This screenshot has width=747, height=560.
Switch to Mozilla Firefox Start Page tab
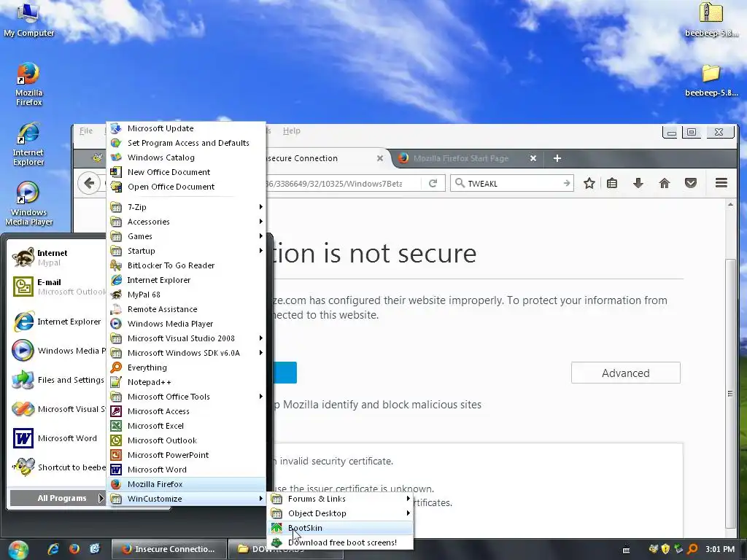point(461,158)
